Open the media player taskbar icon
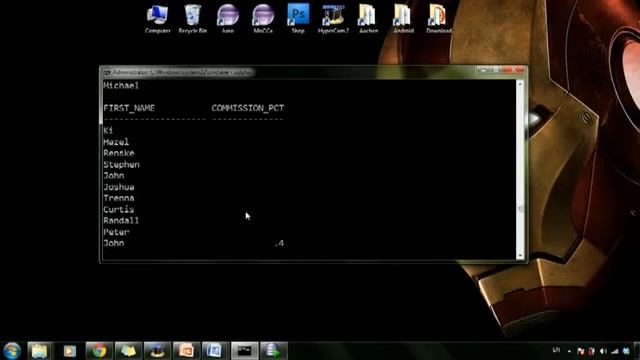The width and height of the screenshot is (640, 360). point(69,351)
